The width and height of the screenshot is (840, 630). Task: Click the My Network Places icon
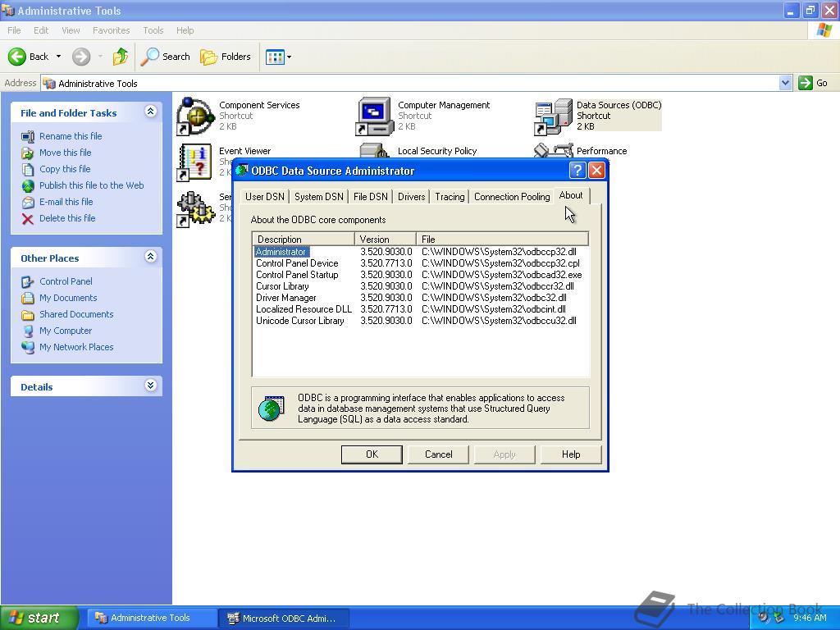pyautogui.click(x=28, y=347)
